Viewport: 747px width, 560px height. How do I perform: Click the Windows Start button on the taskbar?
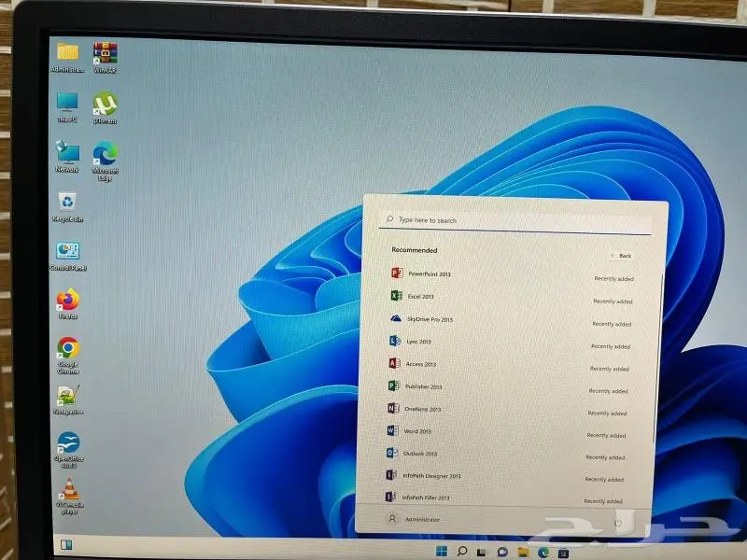pyautogui.click(x=442, y=551)
